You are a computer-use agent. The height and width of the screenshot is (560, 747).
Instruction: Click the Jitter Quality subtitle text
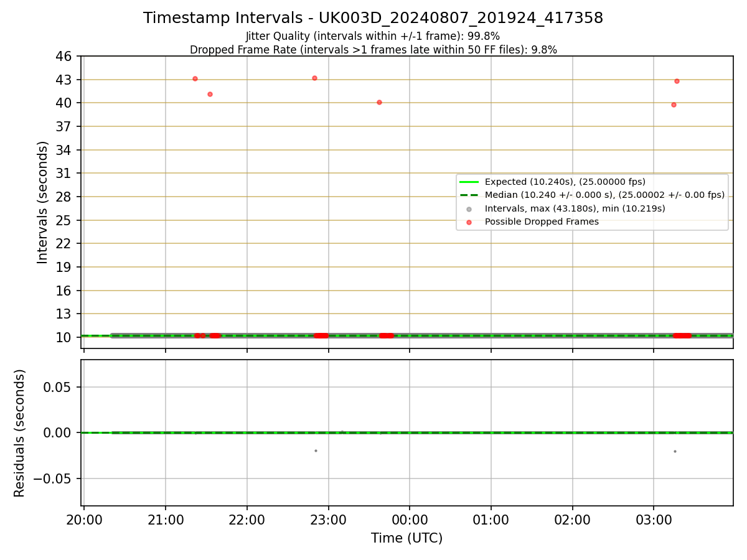coord(373,36)
